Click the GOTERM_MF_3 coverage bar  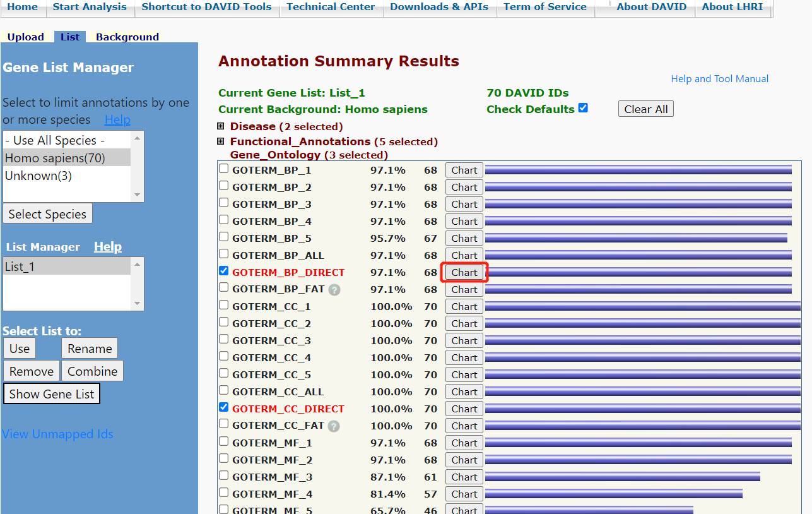pyautogui.click(x=623, y=477)
